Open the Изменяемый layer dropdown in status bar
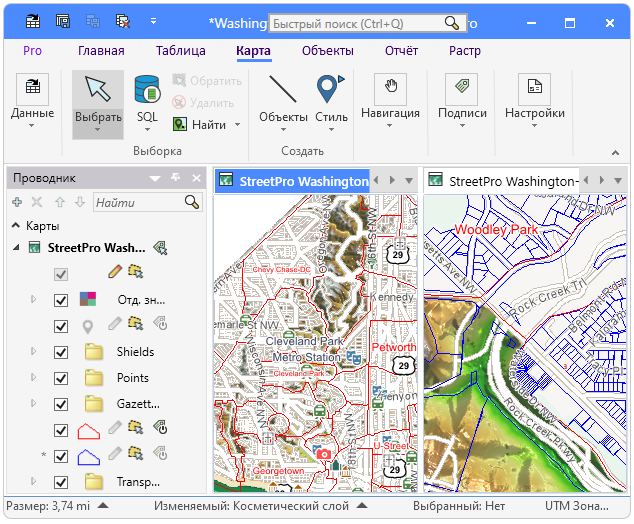The width and height of the screenshot is (634, 524). pos(362,505)
